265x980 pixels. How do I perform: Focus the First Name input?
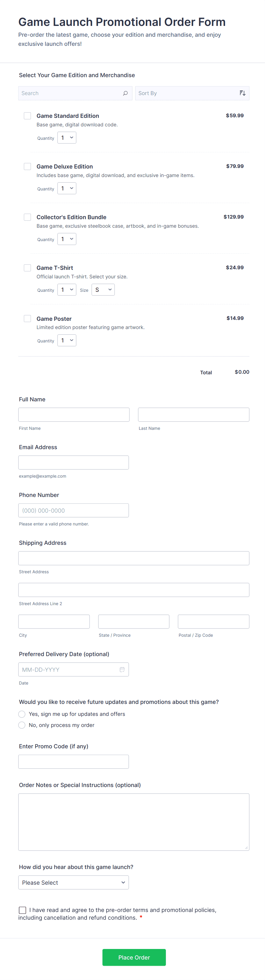[x=74, y=415]
